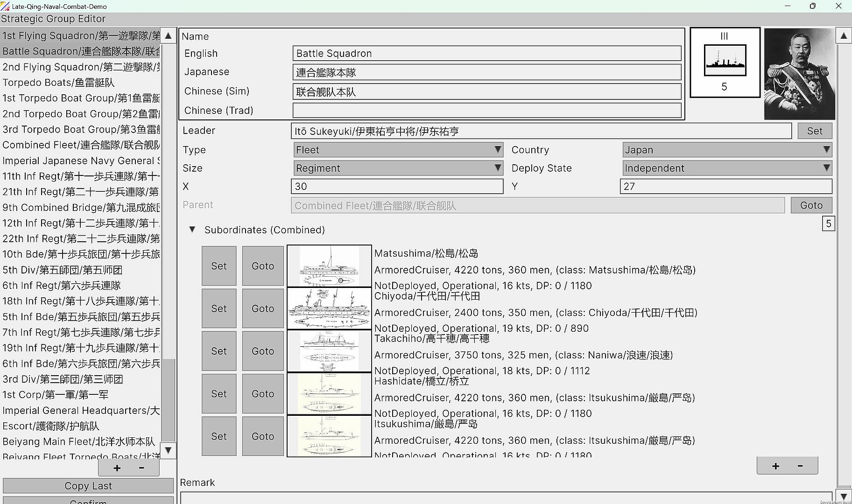Viewport: 852px width, 504px height.
Task: Open the Deploy State dropdown
Action: 726,168
